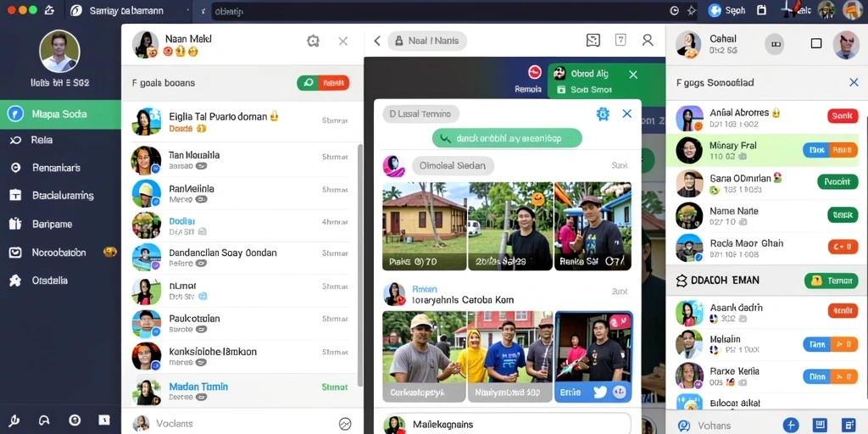This screenshot has width=868, height=434.
Task: Click the circular icon beside Voclants field
Action: (345, 424)
